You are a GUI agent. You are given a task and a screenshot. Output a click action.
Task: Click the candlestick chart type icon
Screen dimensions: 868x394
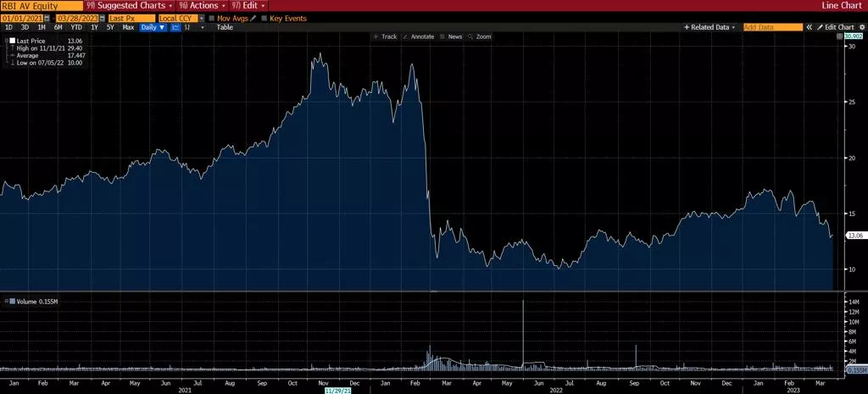[x=188, y=27]
